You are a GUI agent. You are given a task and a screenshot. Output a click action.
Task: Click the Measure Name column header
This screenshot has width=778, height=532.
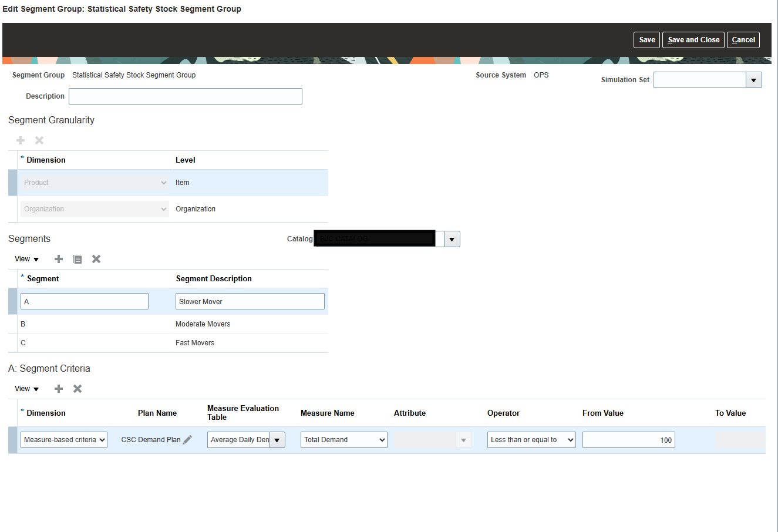coord(328,413)
